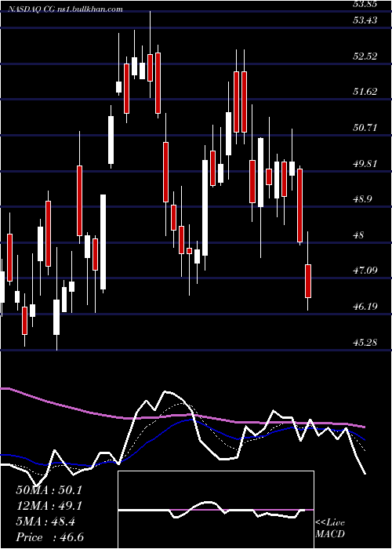This screenshot has height=549, width=392.
Task: Click the last red candlestick near 47.09
Action: pyautogui.click(x=308, y=281)
